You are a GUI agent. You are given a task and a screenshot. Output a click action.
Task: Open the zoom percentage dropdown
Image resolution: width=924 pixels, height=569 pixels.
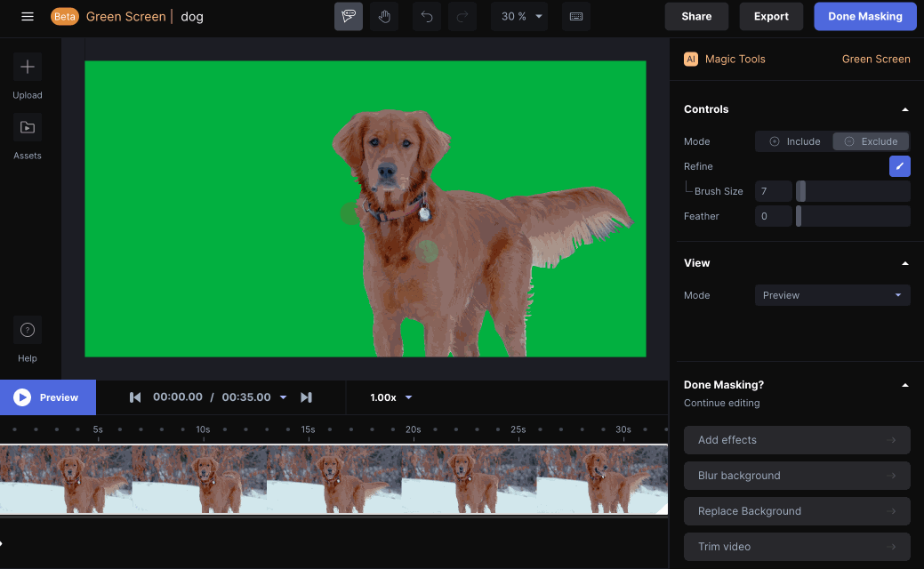(519, 16)
